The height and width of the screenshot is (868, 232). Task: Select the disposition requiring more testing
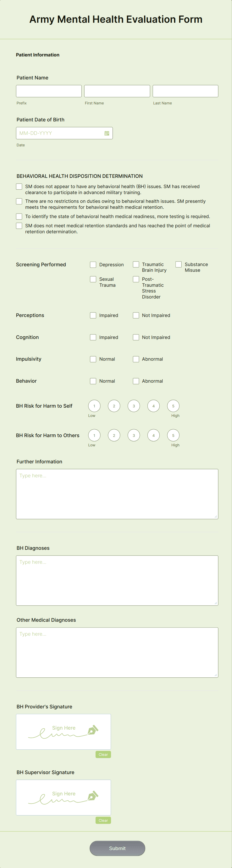pyautogui.click(x=19, y=216)
